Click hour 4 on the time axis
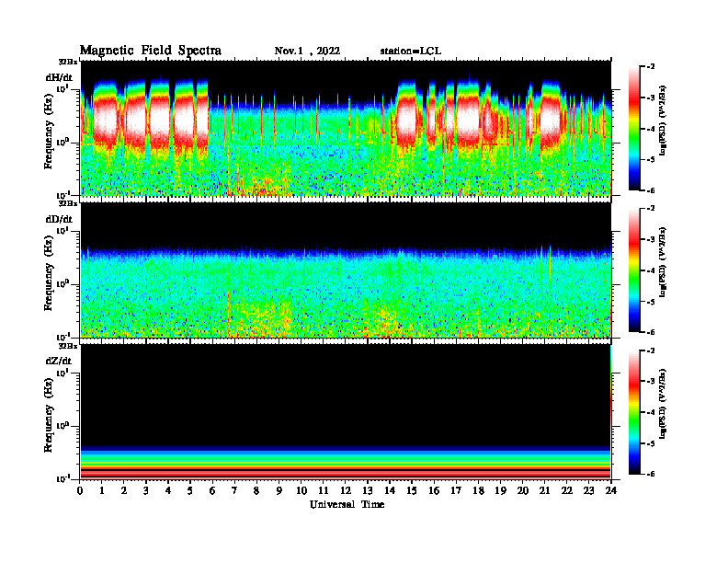The image size is (728, 563). pyautogui.click(x=168, y=490)
